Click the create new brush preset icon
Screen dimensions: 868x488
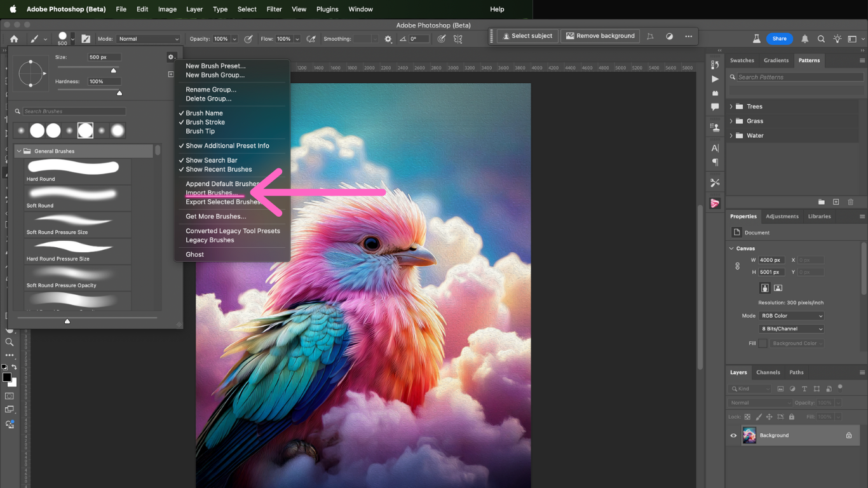(171, 74)
